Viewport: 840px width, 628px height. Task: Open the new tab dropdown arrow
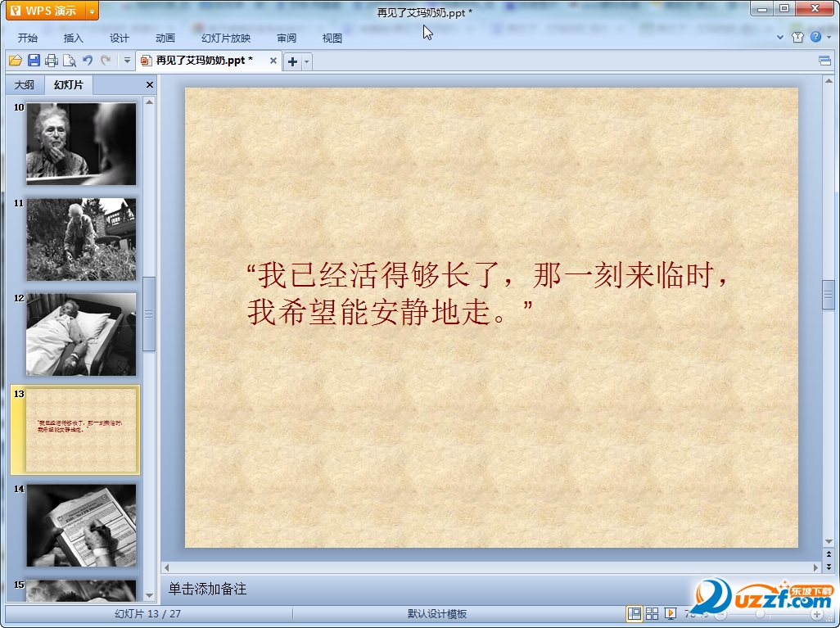(306, 61)
